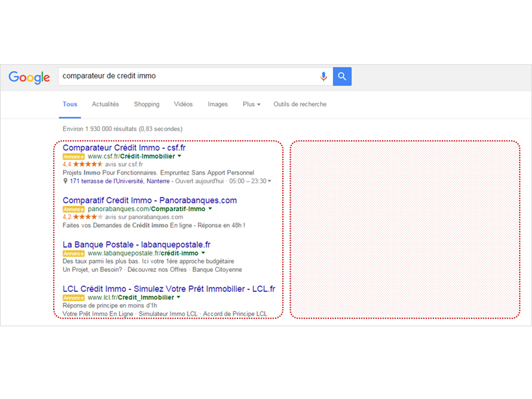Screen dimensions: 532x399
Task: Click the www.csf.fr/Crédit-Immobilier URL text
Action: coord(131,156)
